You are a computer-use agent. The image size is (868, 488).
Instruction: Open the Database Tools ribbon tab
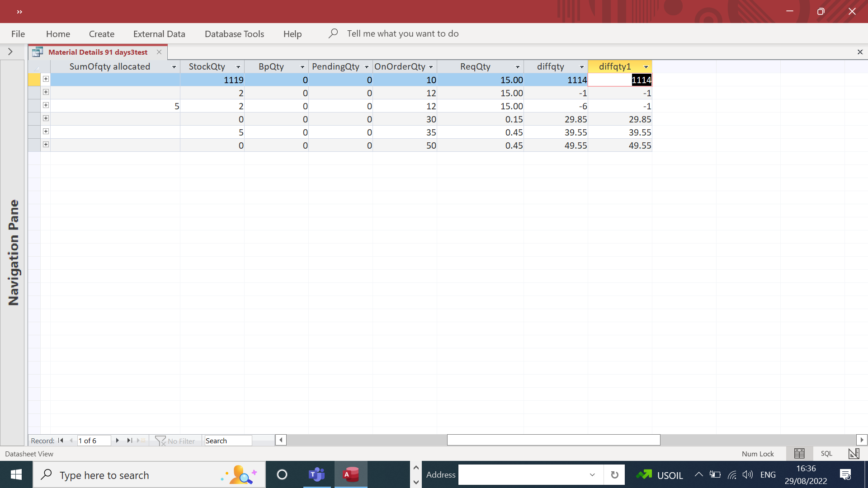tap(234, 34)
